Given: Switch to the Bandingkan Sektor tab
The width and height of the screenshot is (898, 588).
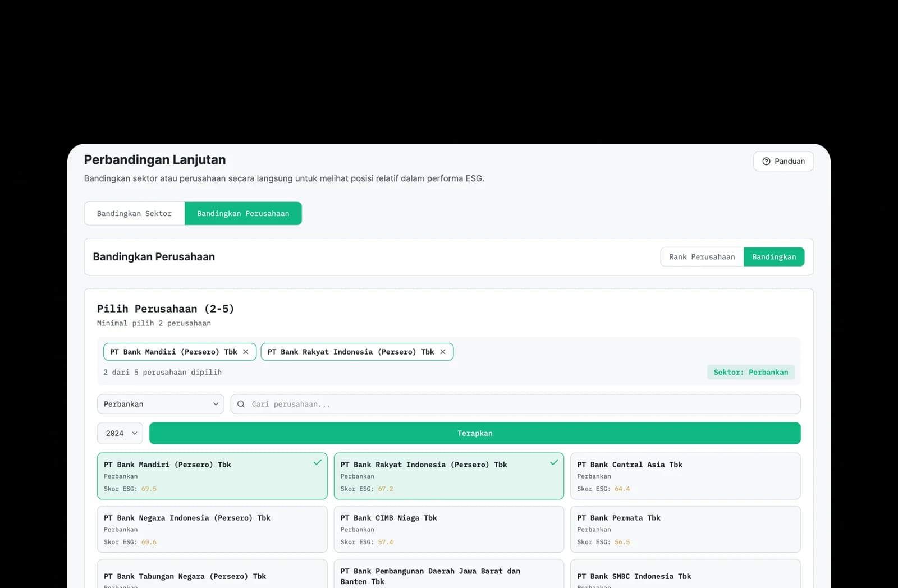Looking at the screenshot, I should [x=134, y=214].
